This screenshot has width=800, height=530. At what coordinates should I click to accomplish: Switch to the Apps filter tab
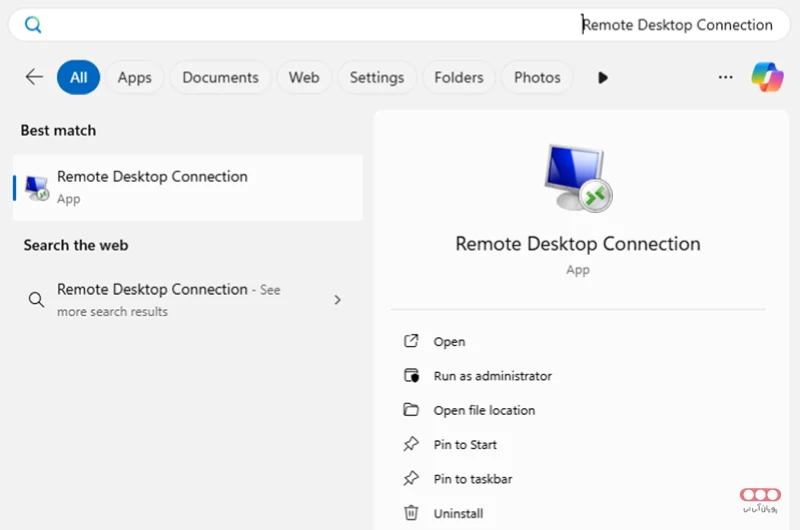pos(134,77)
